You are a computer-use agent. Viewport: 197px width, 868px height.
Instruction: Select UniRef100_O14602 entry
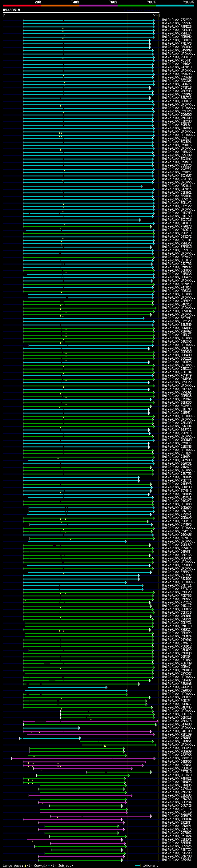click(x=177, y=64)
